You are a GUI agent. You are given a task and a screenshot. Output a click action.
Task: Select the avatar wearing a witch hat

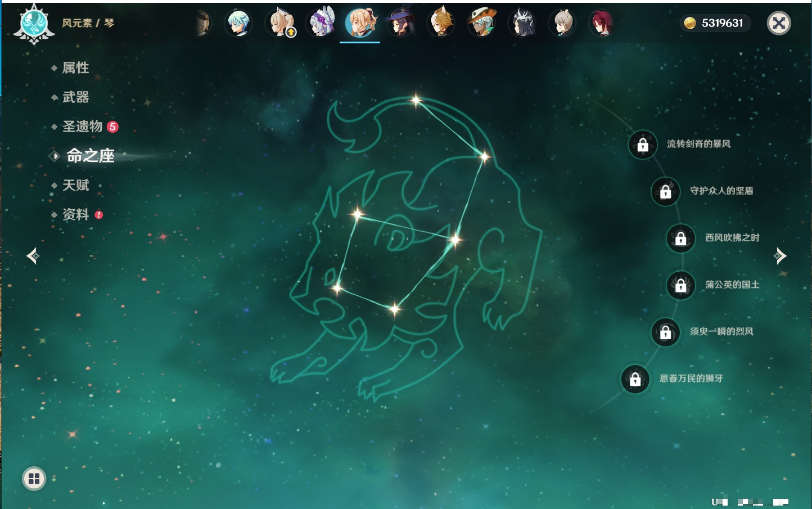point(400,23)
